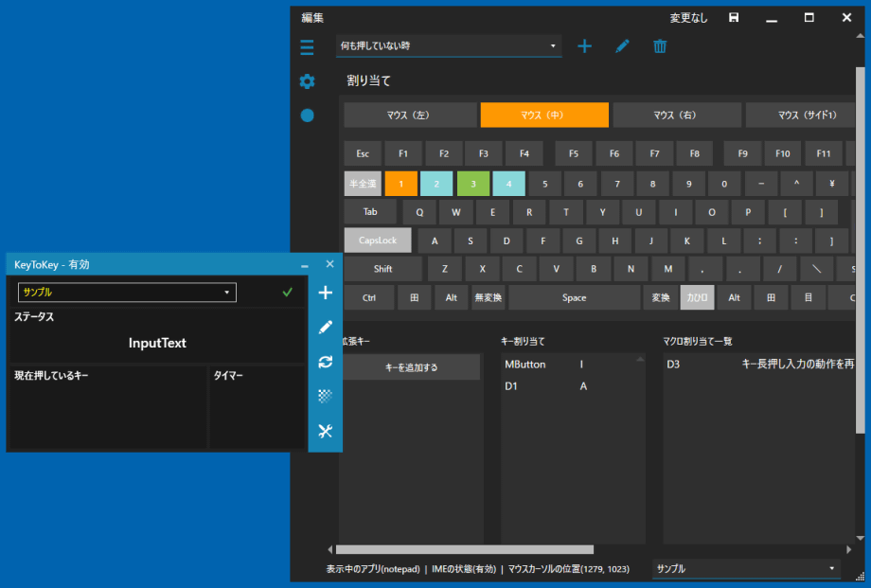The image size is (871, 588).
Task: Edit profile with pencil icon in KeyToKey
Action: [x=326, y=327]
